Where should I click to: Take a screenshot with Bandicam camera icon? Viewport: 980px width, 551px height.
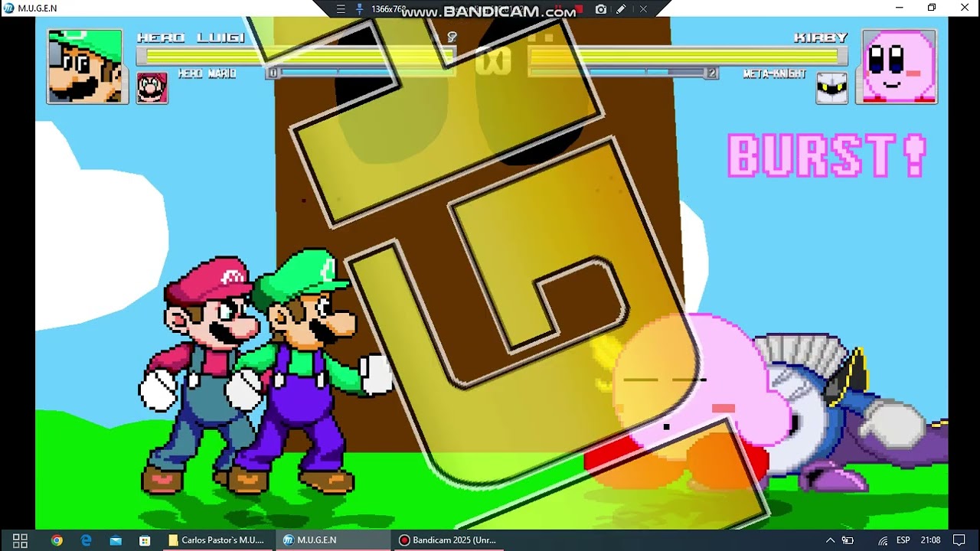coord(601,9)
